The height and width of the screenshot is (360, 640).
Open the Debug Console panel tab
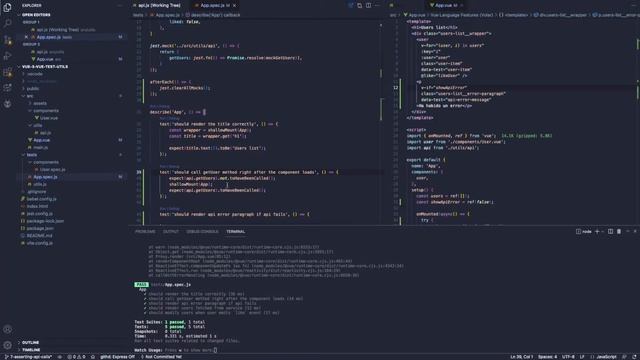(202, 231)
